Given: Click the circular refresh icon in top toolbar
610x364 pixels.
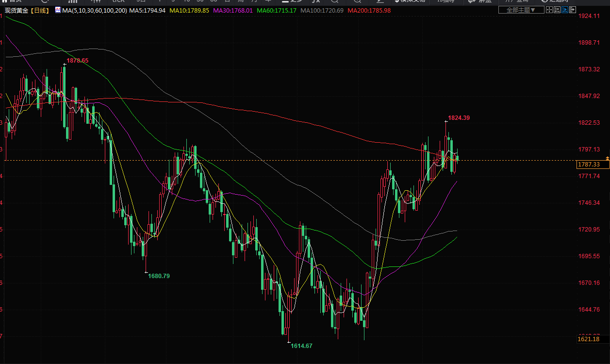Looking at the screenshot, I should tap(45, 1).
